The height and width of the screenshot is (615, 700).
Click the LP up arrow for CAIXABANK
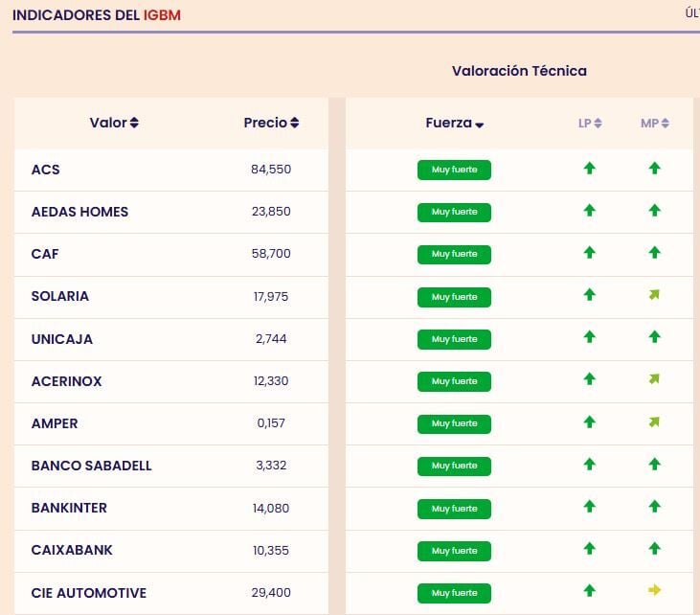pos(590,549)
